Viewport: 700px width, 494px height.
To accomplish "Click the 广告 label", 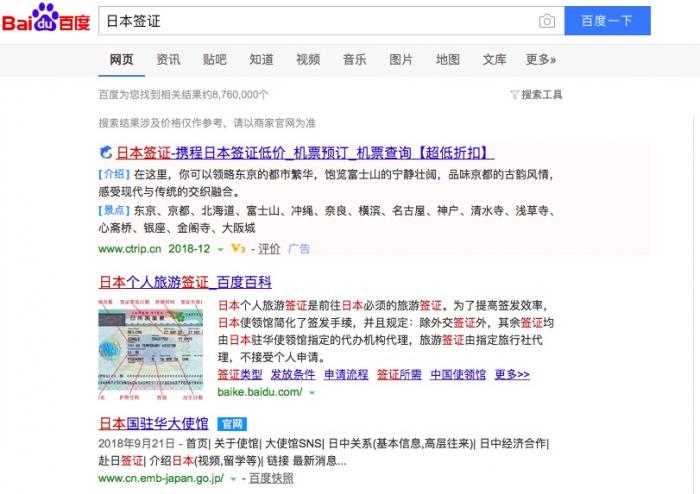I will coord(299,249).
